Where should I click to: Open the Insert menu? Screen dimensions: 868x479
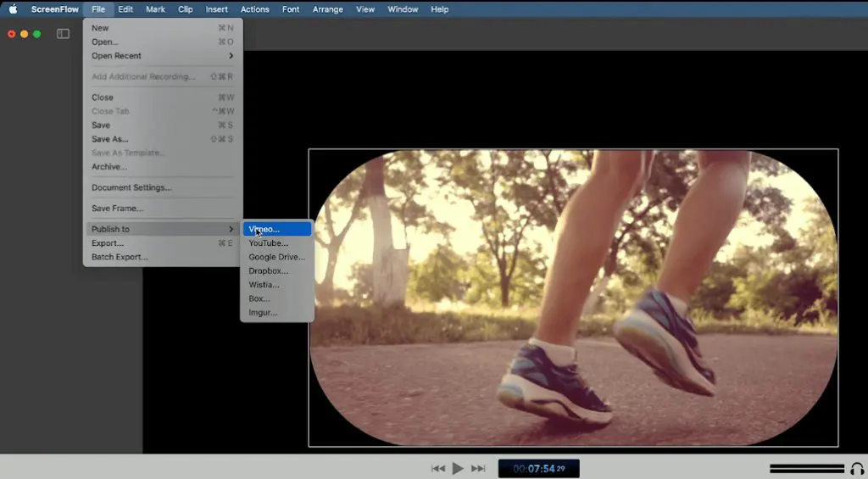pos(216,8)
